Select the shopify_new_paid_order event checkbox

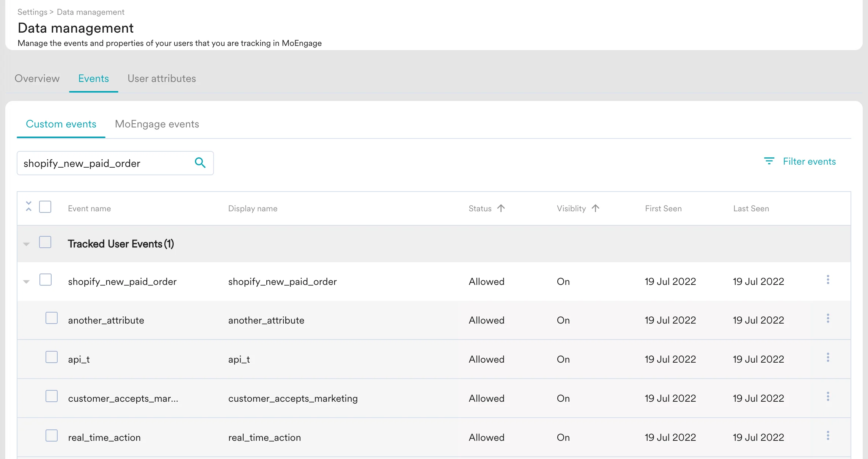click(x=46, y=280)
